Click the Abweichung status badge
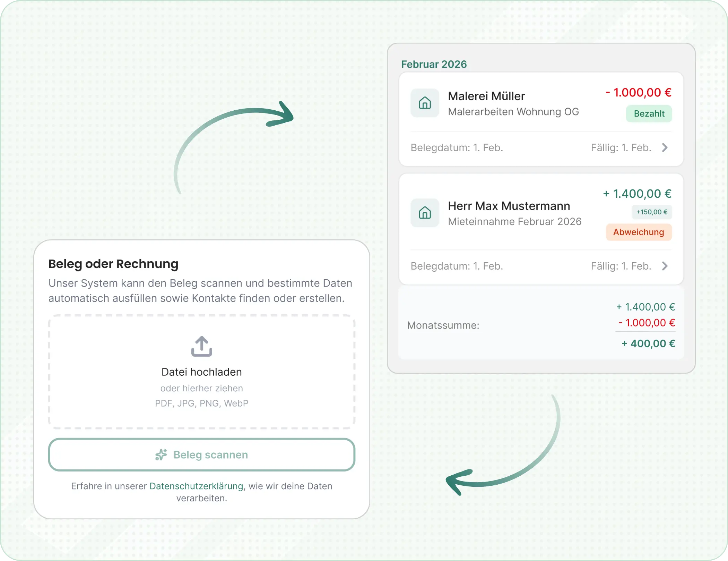728x561 pixels. tap(639, 232)
